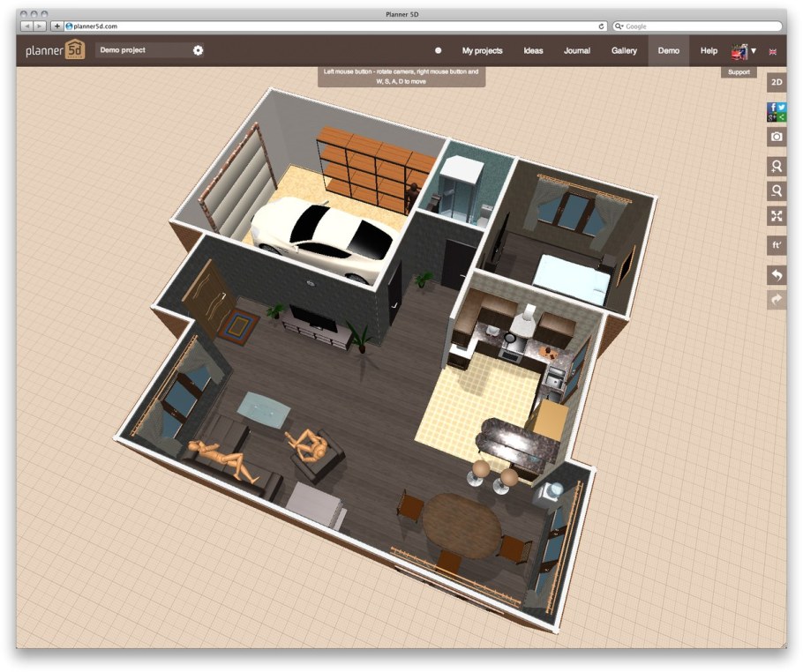The image size is (803, 672).
Task: Open the Gallery section
Action: 624,51
